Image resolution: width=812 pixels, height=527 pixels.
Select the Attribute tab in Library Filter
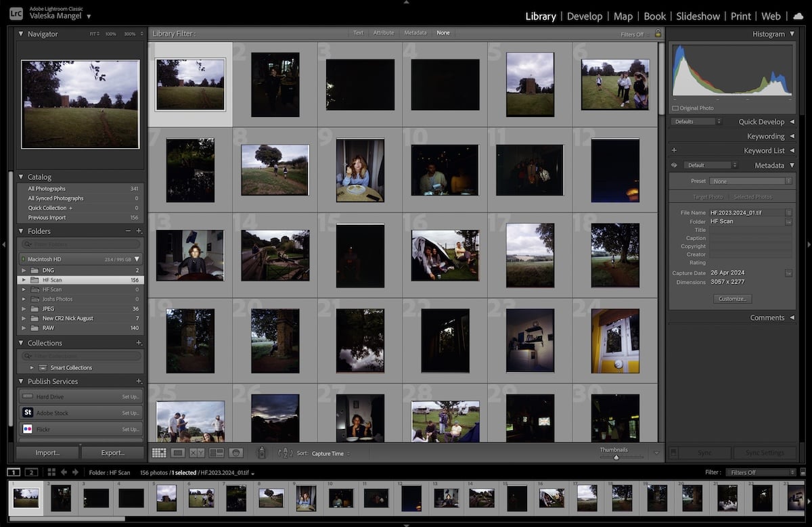click(384, 32)
